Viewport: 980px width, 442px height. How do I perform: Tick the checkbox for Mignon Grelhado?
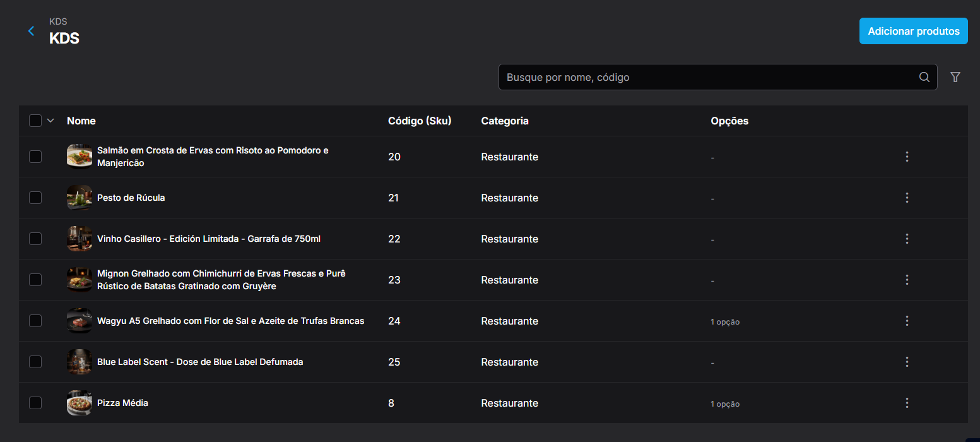tap(35, 280)
